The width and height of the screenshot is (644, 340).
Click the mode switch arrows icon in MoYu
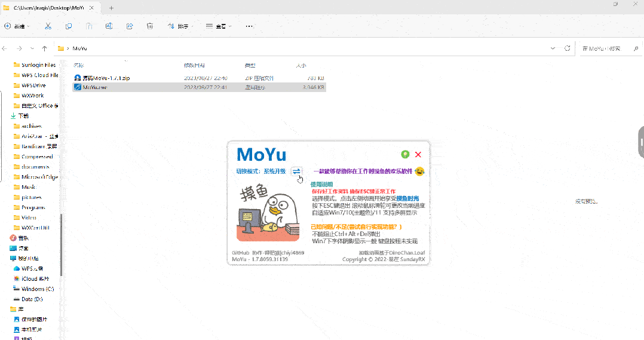click(x=296, y=171)
